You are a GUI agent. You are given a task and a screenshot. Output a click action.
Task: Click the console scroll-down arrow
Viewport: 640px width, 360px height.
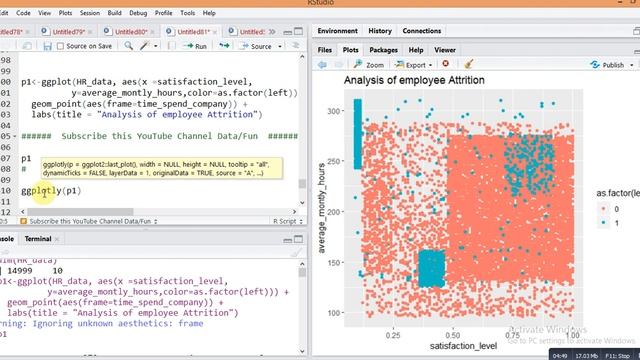(302, 351)
